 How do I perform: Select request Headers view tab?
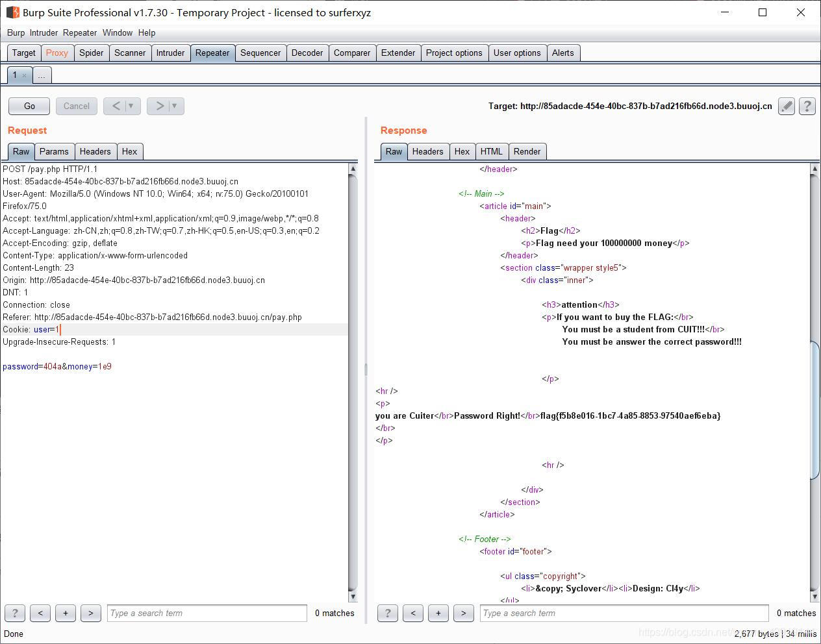(x=95, y=151)
